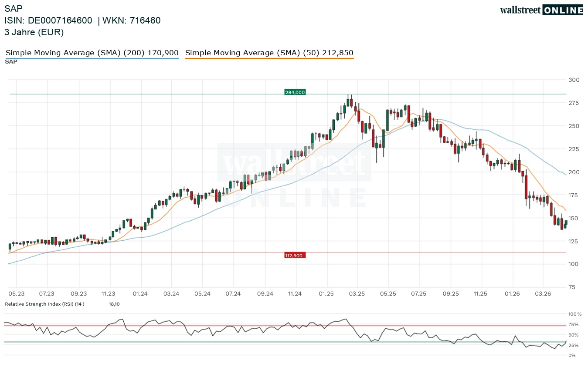Select the ISIN DE0007164600 text
The image size is (588, 367).
[x=48, y=20]
